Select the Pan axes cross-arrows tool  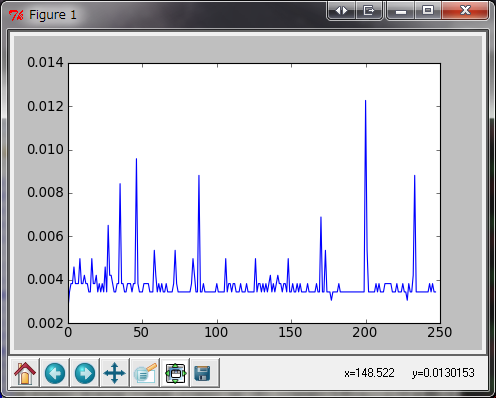(114, 373)
